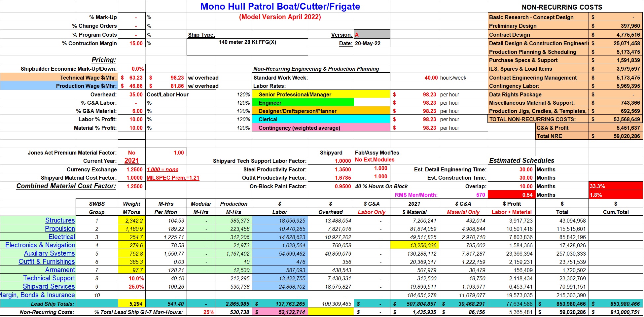Image resolution: width=644 pixels, height=317 pixels.
Task: Select the % Contruction Margin value 15.00
Action: tap(132, 43)
